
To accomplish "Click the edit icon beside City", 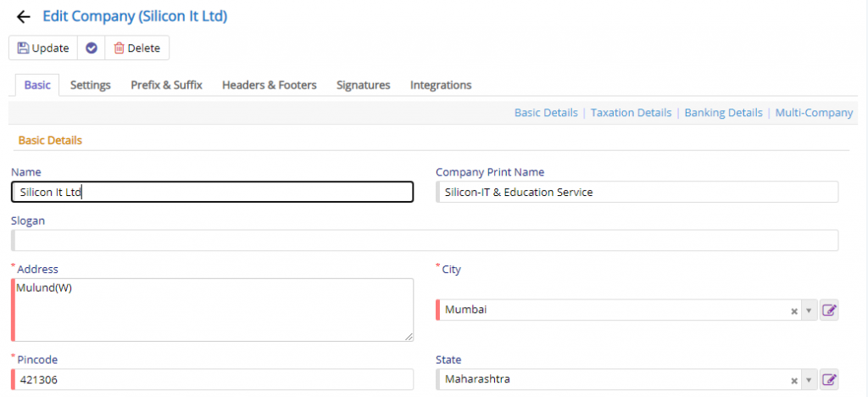I will point(829,310).
